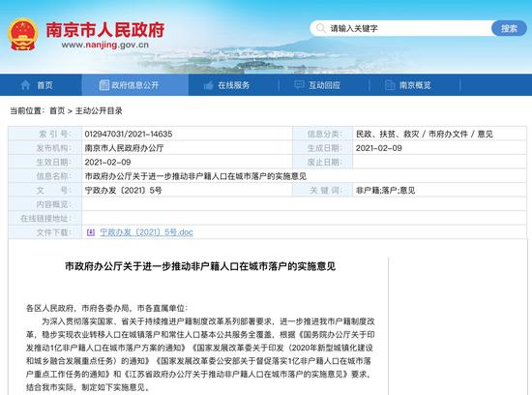Click the 关键词 label
The width and height of the screenshot is (532, 395).
click(x=326, y=190)
